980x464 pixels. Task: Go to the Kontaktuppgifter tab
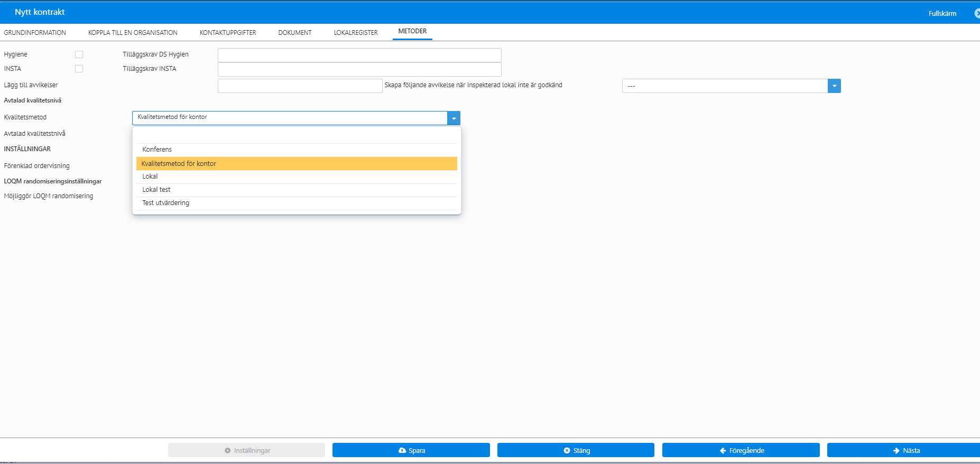pos(228,33)
